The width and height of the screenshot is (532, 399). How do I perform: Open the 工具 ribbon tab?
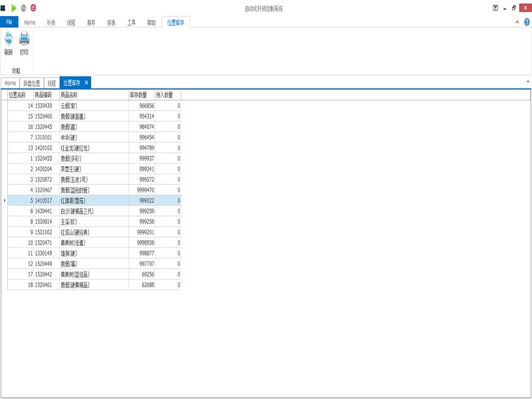(x=131, y=22)
